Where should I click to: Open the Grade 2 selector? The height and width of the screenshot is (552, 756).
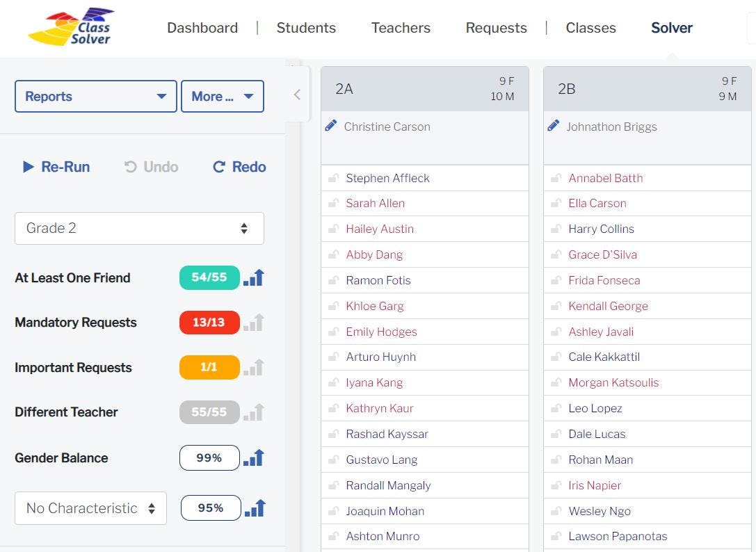(139, 228)
